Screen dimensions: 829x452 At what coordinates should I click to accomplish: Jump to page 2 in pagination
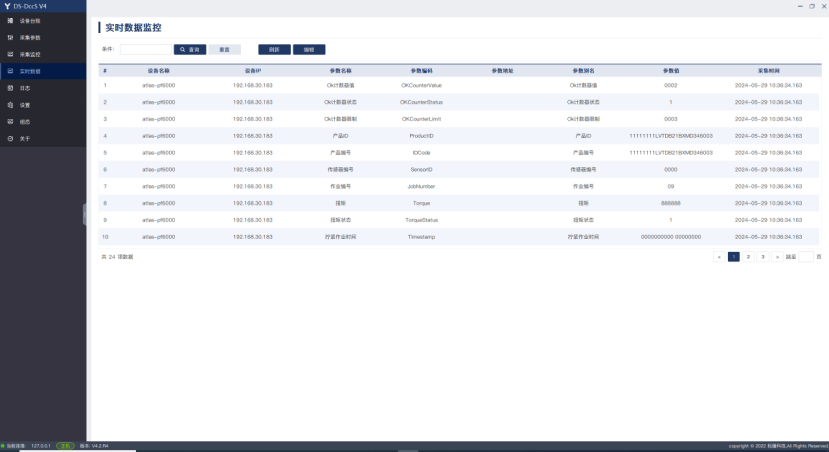(748, 257)
